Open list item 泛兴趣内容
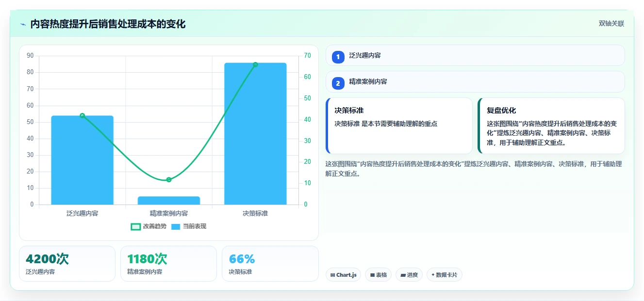This screenshot has height=301, width=644. tap(475, 55)
